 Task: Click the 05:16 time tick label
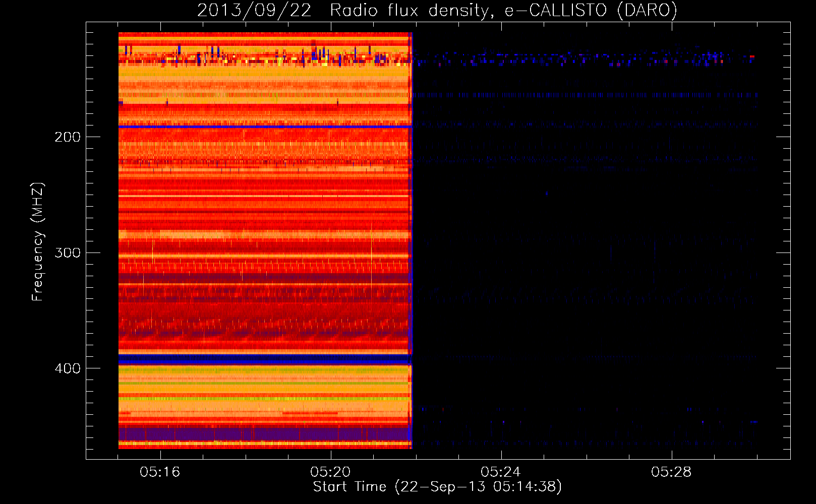[160, 472]
